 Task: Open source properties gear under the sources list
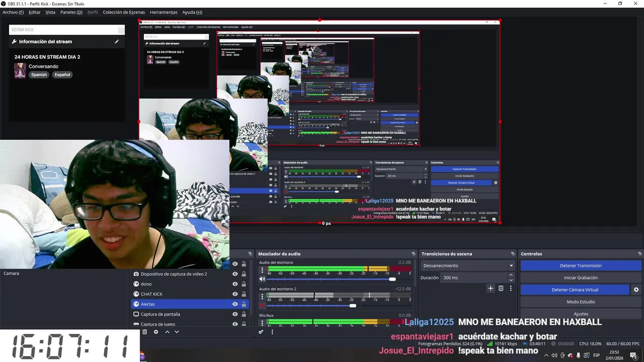pos(156,332)
